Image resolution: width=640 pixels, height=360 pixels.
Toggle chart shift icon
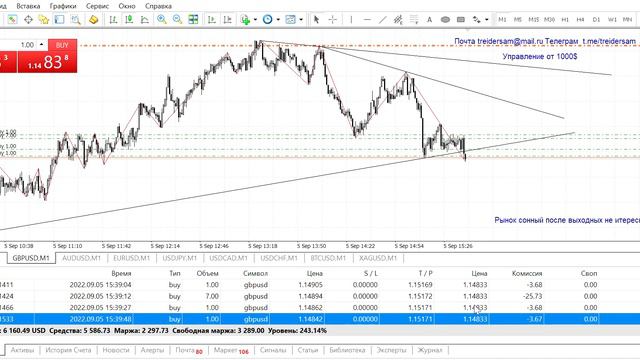(x=227, y=19)
